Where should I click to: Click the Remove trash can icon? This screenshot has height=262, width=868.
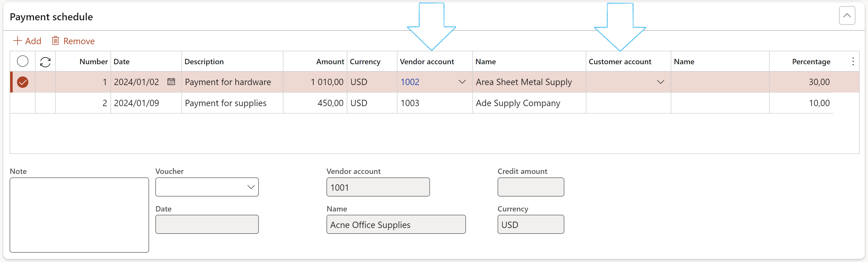(x=55, y=41)
